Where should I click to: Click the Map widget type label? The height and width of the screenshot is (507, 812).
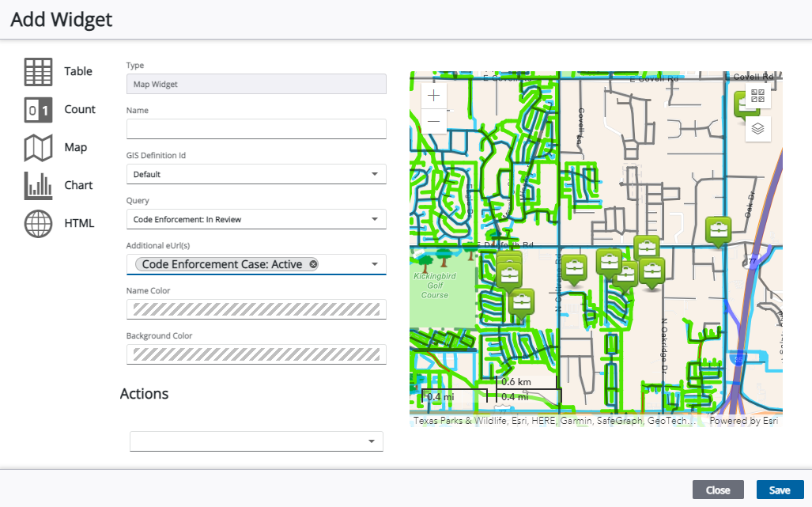[76, 148]
